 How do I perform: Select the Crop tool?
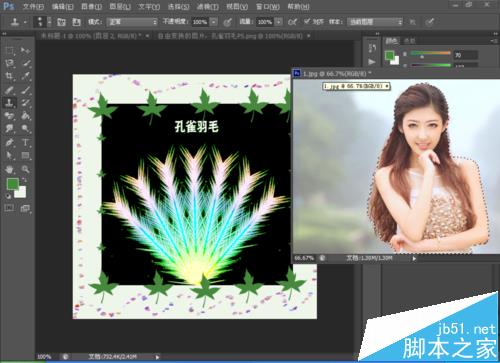[9, 76]
